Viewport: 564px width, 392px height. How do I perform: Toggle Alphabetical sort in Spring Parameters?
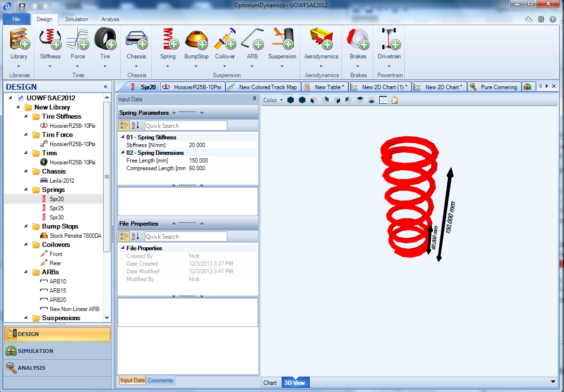(x=135, y=125)
